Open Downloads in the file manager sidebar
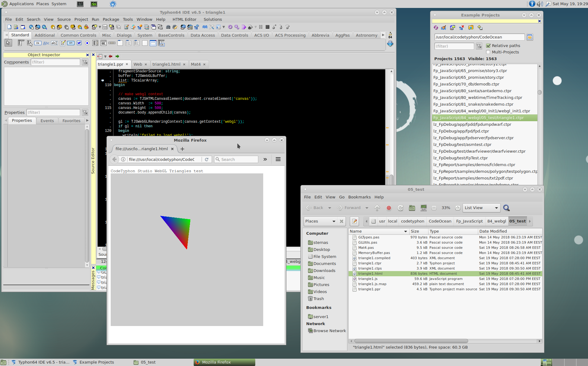The width and height of the screenshot is (588, 366). coord(324,271)
